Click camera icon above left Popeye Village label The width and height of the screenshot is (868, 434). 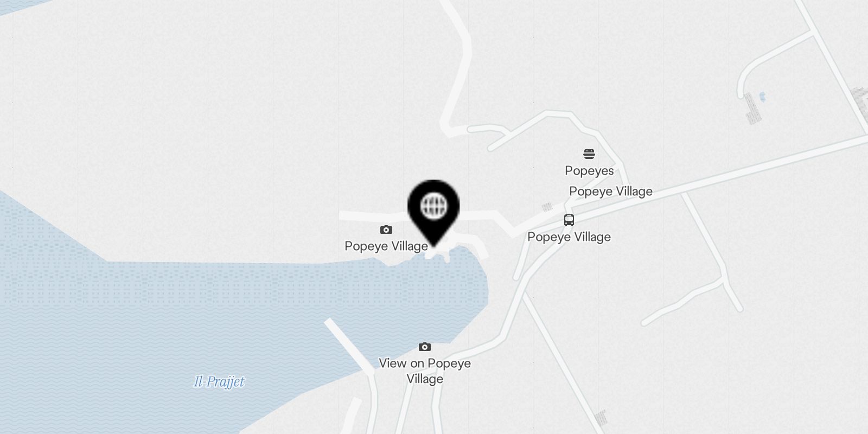386,230
